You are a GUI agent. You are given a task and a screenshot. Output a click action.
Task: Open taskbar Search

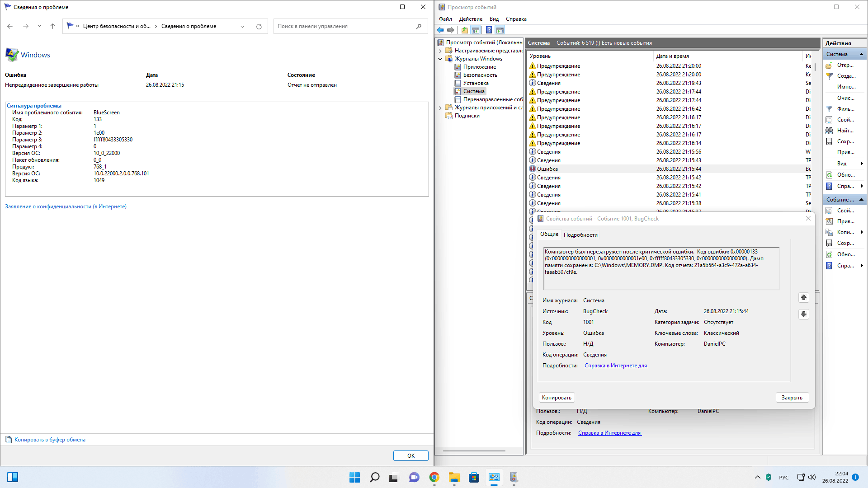tap(375, 477)
